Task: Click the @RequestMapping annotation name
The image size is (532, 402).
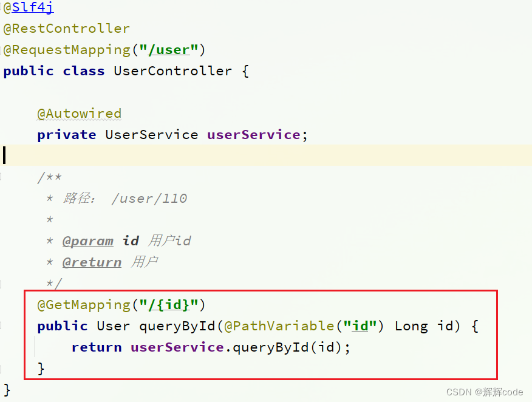Action: click(x=67, y=50)
